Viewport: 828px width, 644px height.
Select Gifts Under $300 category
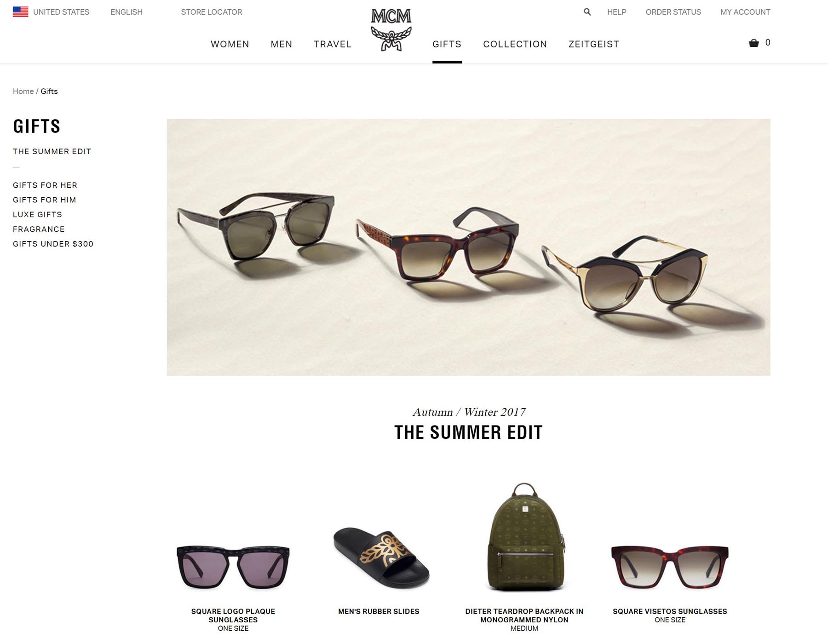click(x=53, y=244)
